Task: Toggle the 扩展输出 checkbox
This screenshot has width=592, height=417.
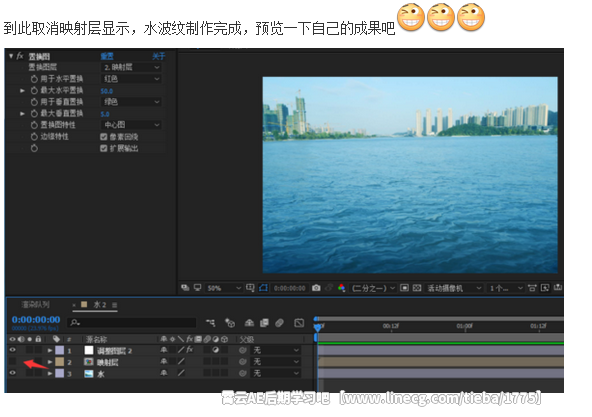Action: (104, 148)
